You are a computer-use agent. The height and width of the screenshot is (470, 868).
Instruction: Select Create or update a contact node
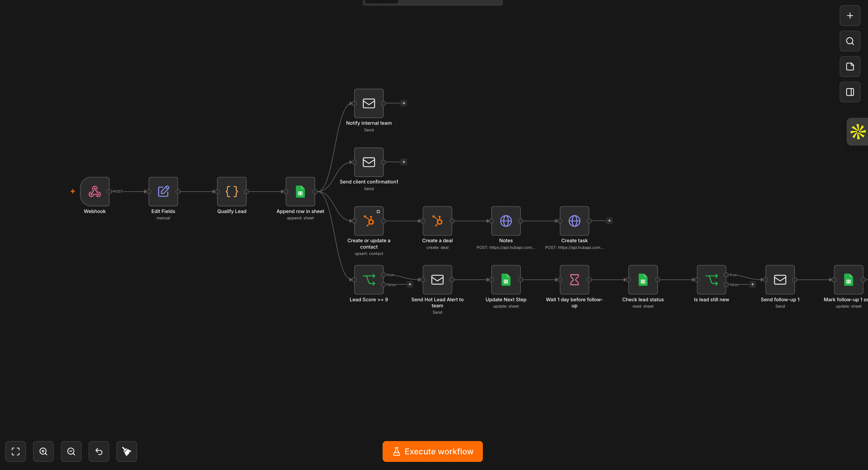(369, 221)
